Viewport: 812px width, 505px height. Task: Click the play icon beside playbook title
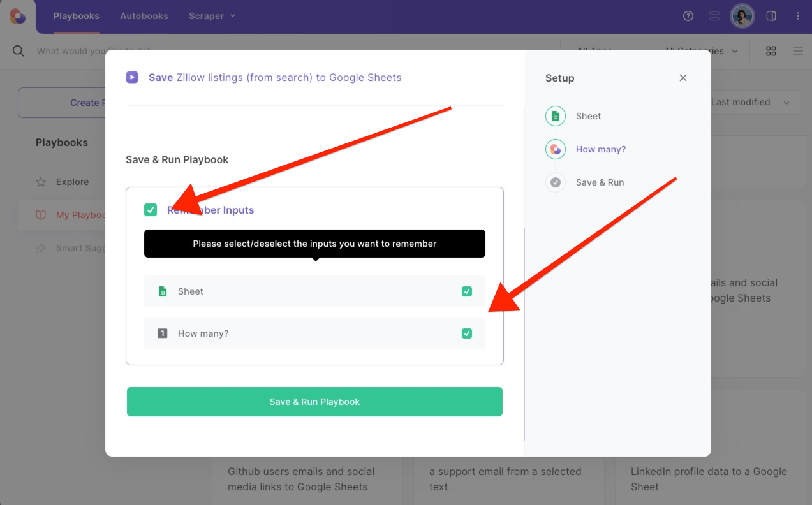[132, 77]
